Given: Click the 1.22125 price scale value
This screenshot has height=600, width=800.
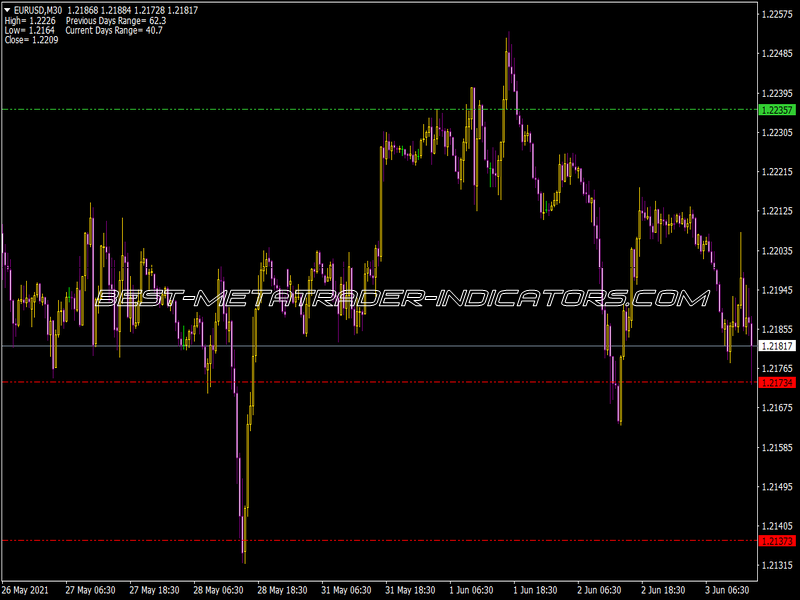Looking at the screenshot, I should point(777,211).
